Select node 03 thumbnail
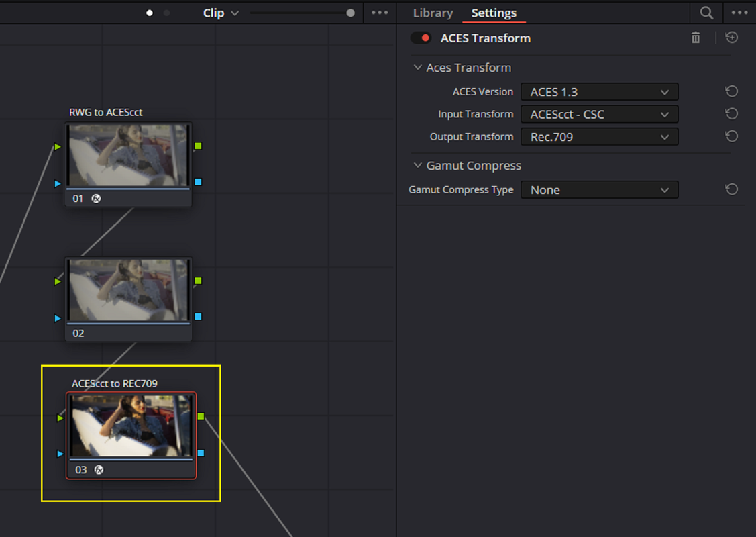The width and height of the screenshot is (756, 537). point(131,426)
